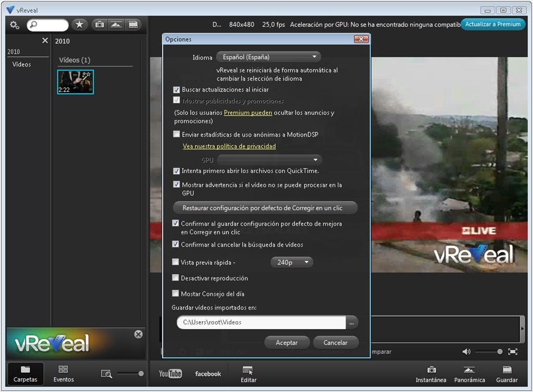Click the Guardar icon

507,374
